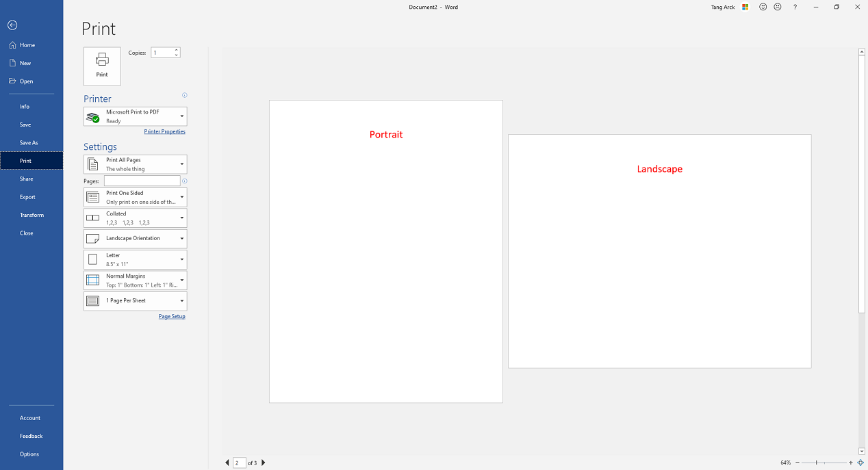Select Save menu item

point(31,125)
